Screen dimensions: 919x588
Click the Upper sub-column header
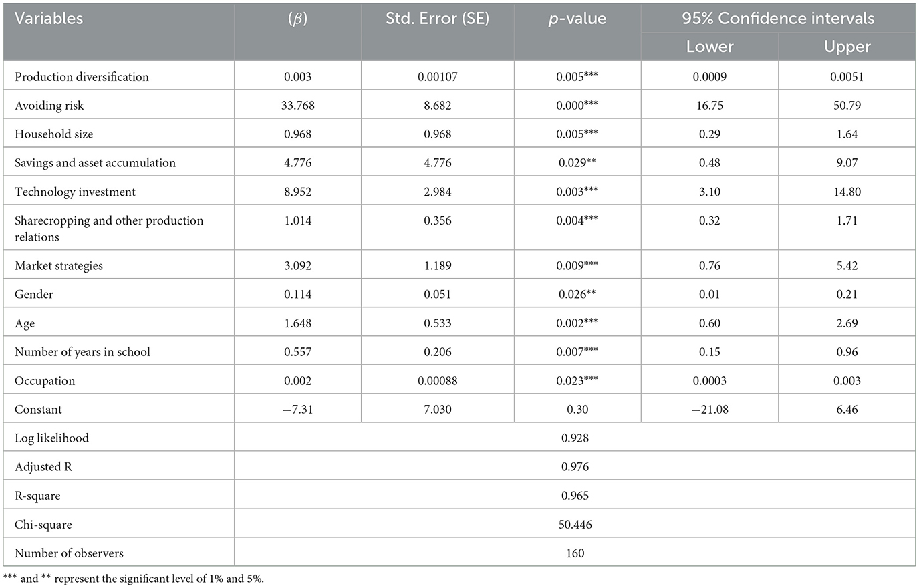click(847, 47)
